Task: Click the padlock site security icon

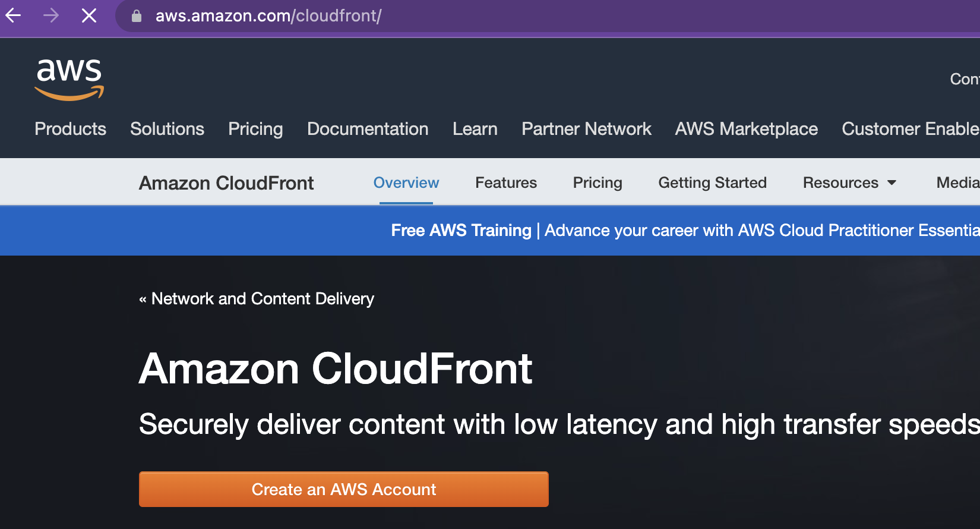Action: pos(137,16)
